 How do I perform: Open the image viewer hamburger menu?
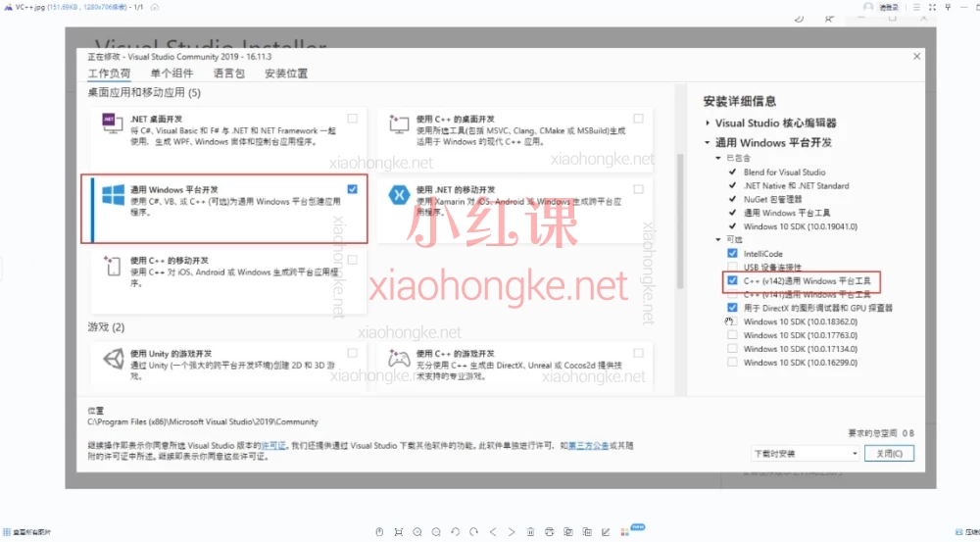coord(916,7)
